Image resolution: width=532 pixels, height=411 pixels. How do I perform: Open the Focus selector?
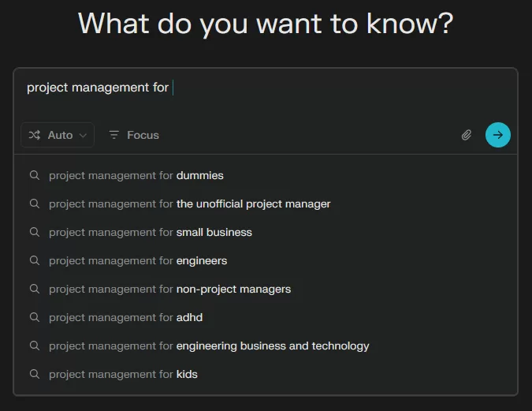click(134, 135)
